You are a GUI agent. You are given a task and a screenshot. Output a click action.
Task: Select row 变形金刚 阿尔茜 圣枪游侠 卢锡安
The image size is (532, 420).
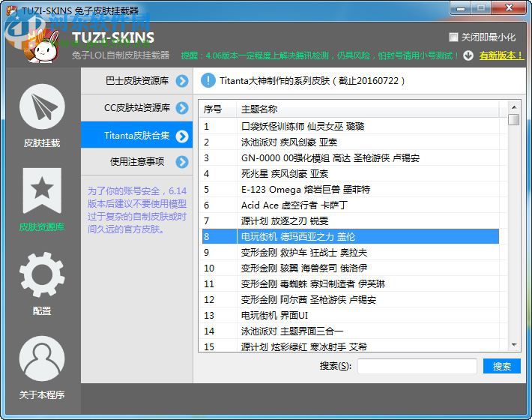349,300
